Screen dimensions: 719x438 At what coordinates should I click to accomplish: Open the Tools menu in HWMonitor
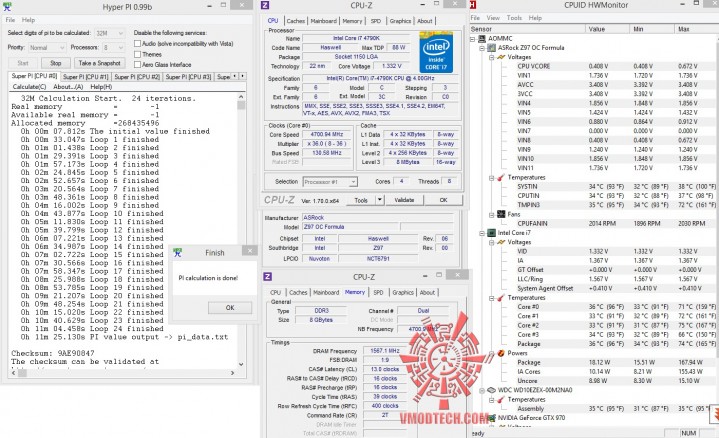click(x=514, y=18)
